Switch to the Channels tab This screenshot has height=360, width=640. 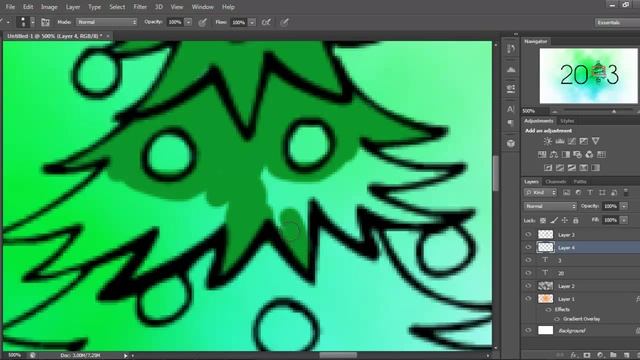[556, 182]
